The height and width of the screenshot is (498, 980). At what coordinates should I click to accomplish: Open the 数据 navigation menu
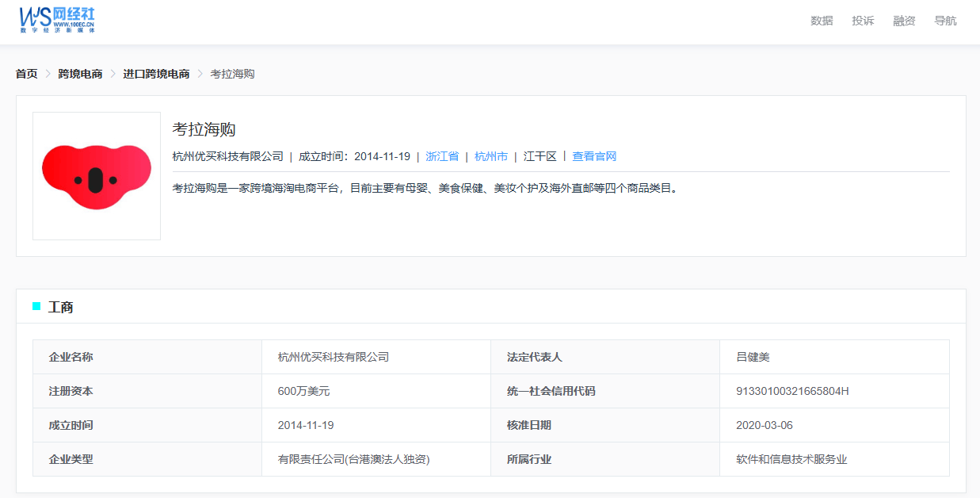point(822,21)
